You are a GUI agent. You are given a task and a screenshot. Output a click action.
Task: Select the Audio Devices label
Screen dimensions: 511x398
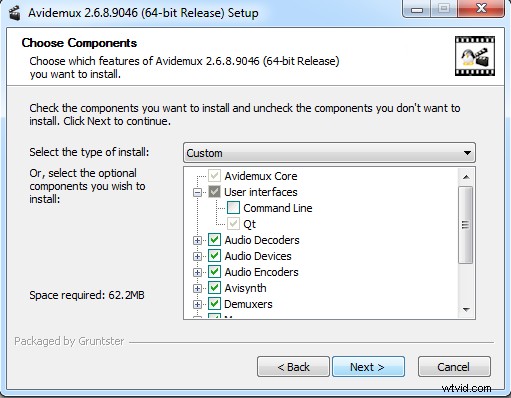tap(258, 256)
